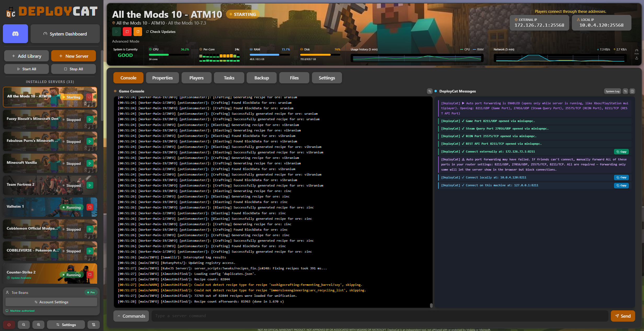Open message filter settings beside System Log
This screenshot has width=644, height=331.
625,91
